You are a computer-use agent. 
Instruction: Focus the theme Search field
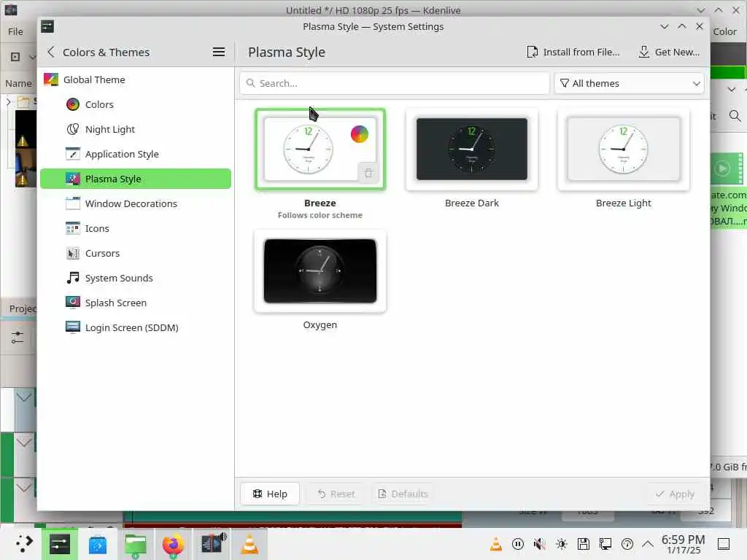tap(395, 83)
